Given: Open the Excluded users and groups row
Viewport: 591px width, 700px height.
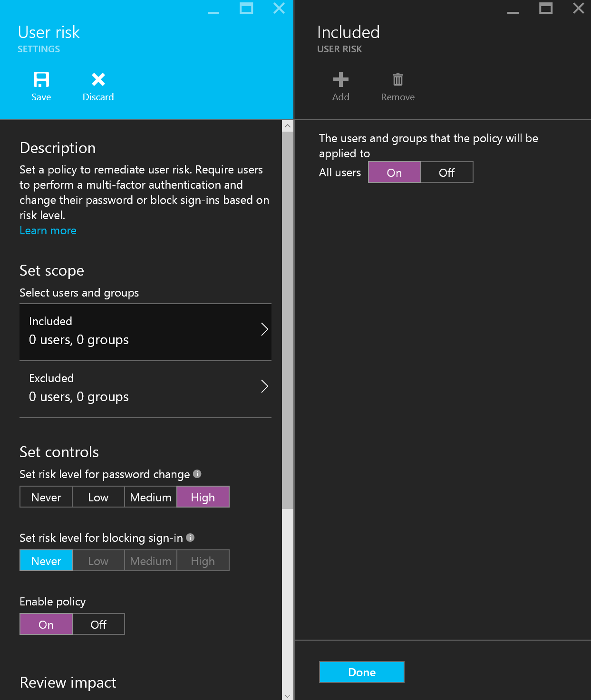Looking at the screenshot, I should coord(145,389).
